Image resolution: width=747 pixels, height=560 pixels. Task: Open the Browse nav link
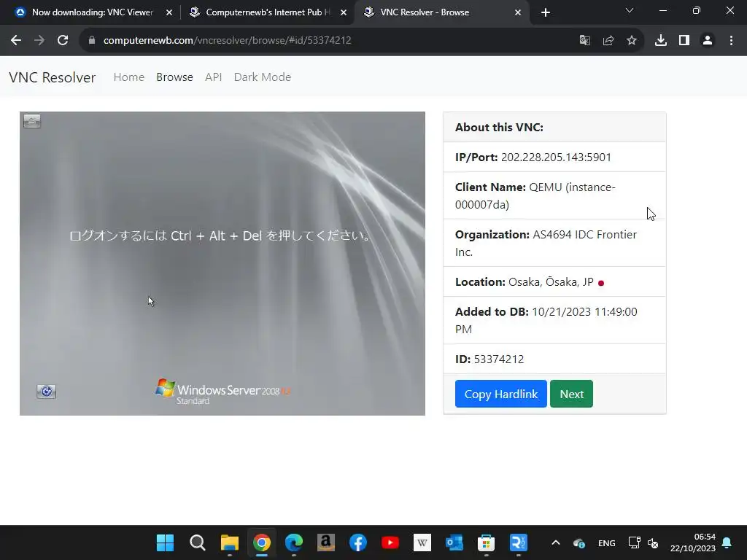[174, 77]
